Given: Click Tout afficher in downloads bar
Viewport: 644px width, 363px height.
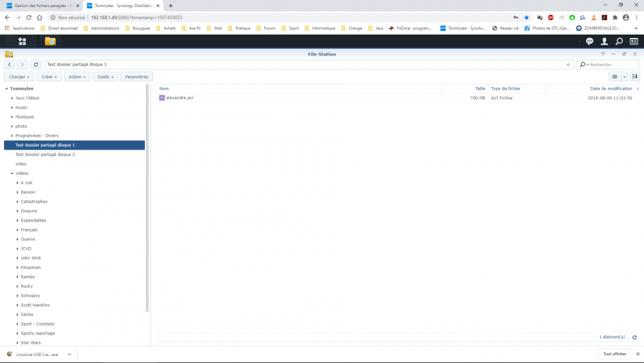Looking at the screenshot, I should coord(614,354).
